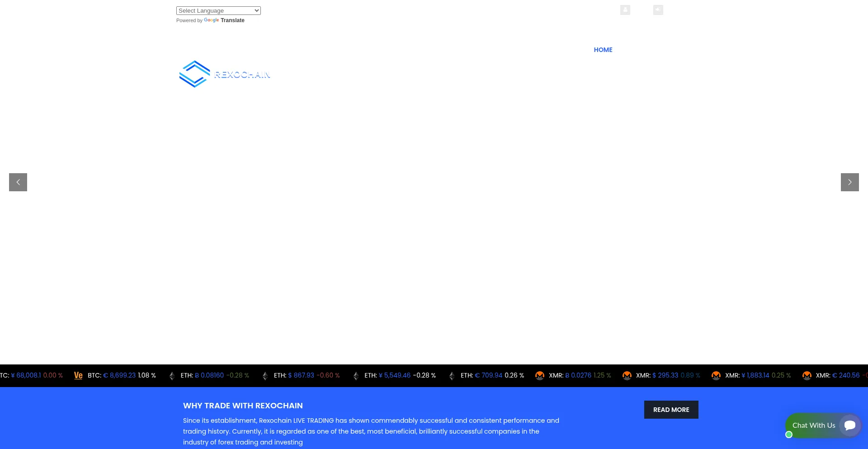The width and height of the screenshot is (868, 449).
Task: Go to next slide with right arrow
Action: [850, 182]
